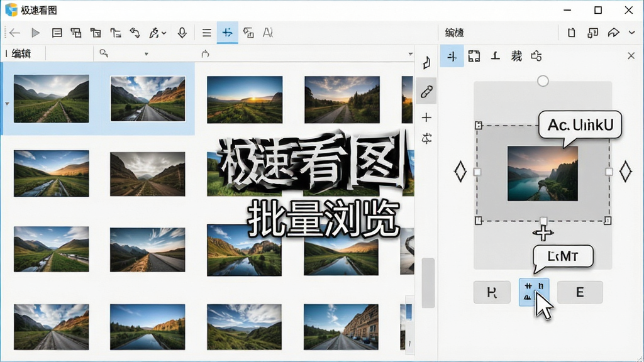Image resolution: width=644 pixels, height=362 pixels.
Task: Click the key-shaped icon in the secondary bar
Action: pyautogui.click(x=104, y=53)
